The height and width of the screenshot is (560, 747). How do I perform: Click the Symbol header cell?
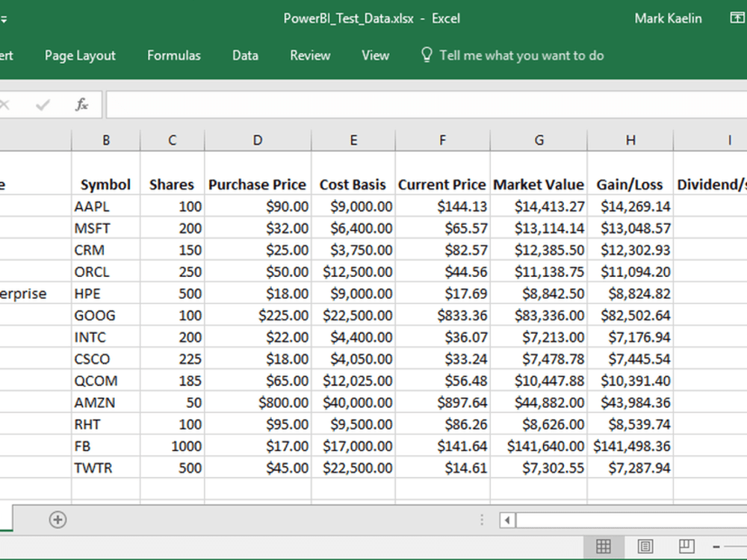coord(106,173)
